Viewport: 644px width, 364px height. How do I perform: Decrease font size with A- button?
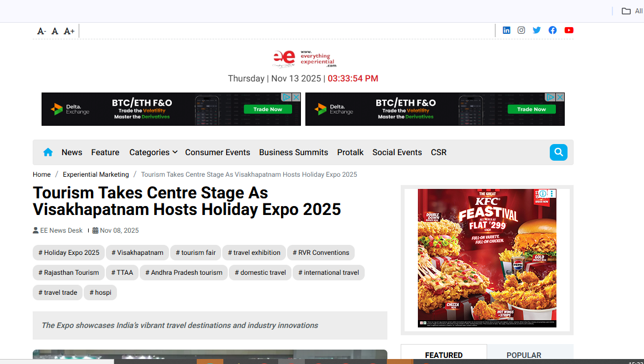click(41, 31)
